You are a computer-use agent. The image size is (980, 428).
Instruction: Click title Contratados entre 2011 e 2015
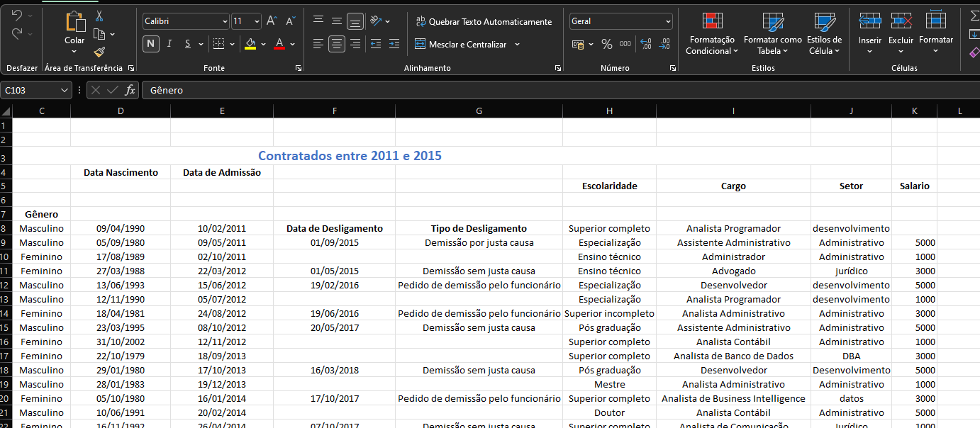(x=350, y=156)
